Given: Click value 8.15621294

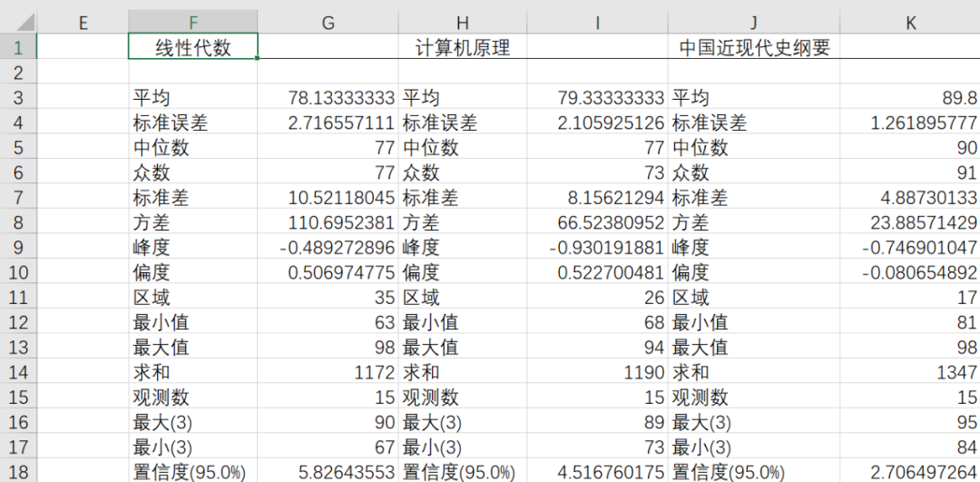Looking at the screenshot, I should pos(615,198).
